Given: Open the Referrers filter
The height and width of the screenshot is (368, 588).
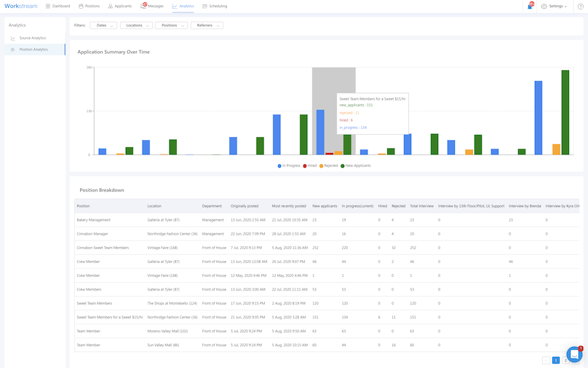Looking at the screenshot, I should pos(207,26).
